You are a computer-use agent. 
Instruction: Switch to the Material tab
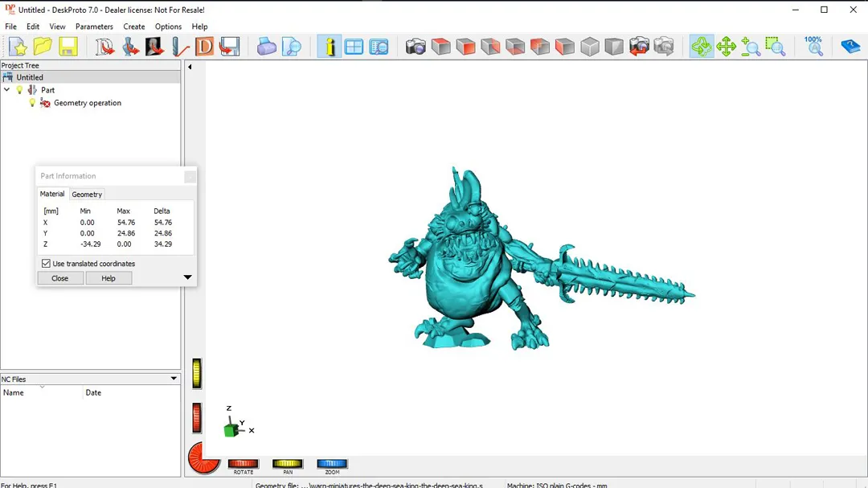pos(52,194)
